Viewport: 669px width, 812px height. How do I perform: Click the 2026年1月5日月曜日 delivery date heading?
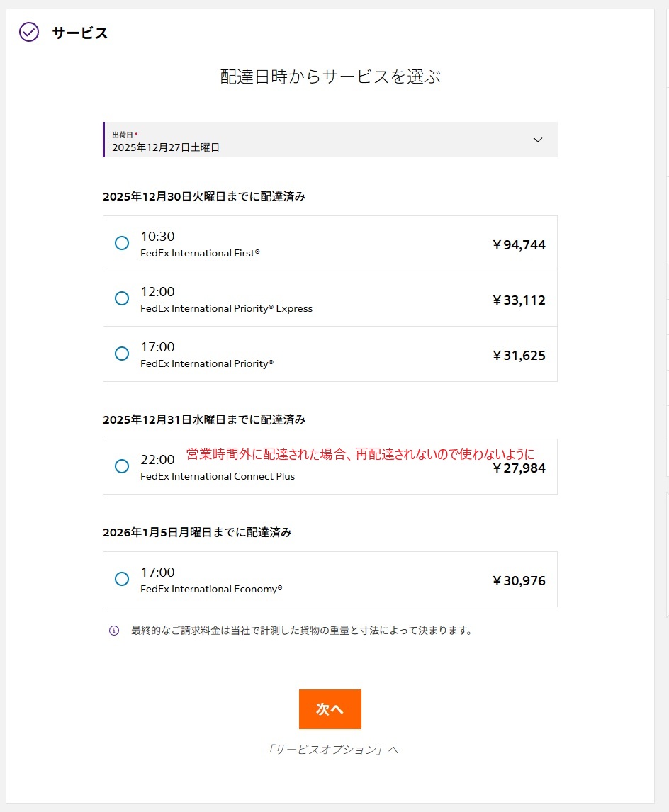197,532
